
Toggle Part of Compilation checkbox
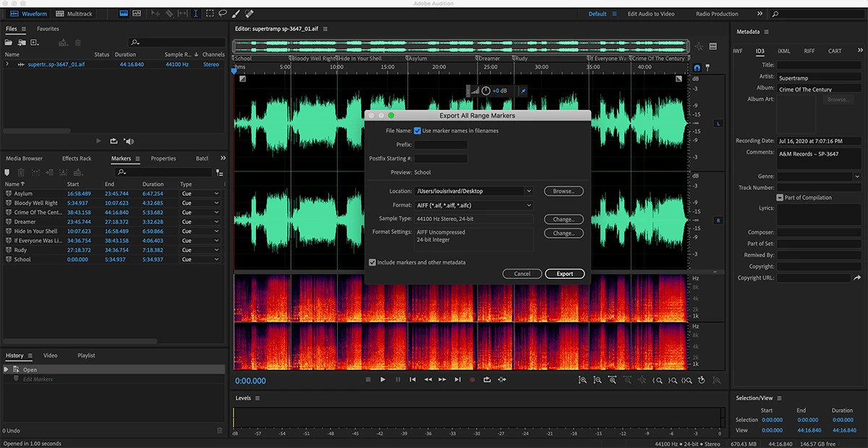780,197
